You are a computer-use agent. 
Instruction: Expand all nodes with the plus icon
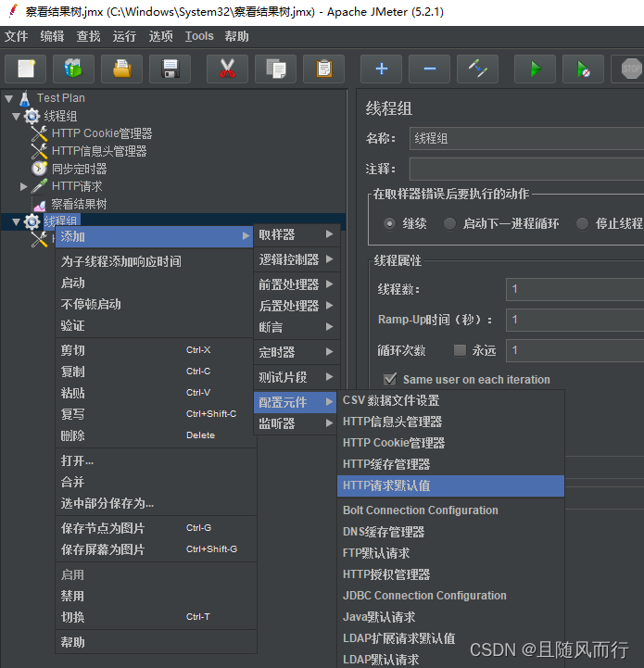click(381, 69)
